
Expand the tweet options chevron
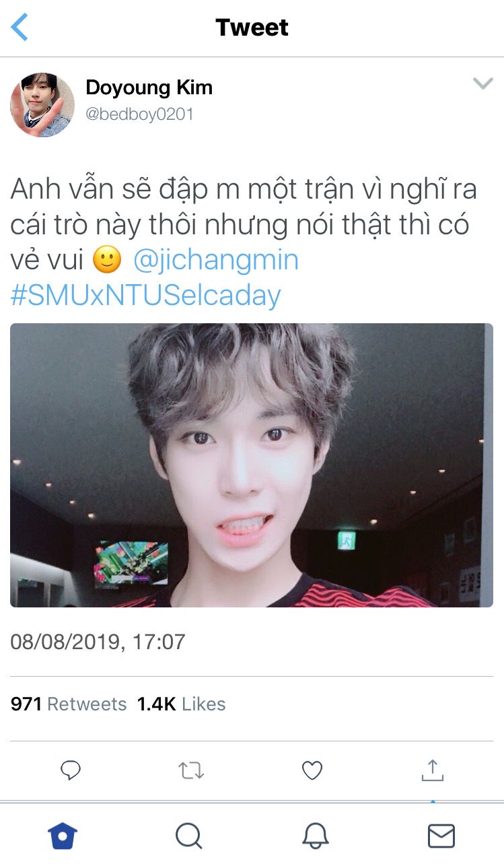click(x=483, y=84)
